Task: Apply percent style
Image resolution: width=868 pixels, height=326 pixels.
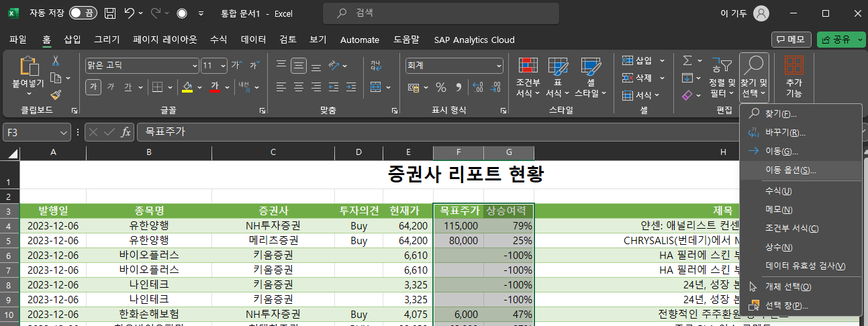Action: click(x=441, y=87)
